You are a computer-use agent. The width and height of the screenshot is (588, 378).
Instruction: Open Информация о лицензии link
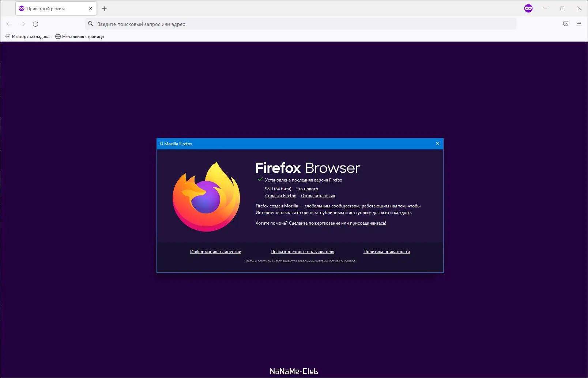(216, 252)
